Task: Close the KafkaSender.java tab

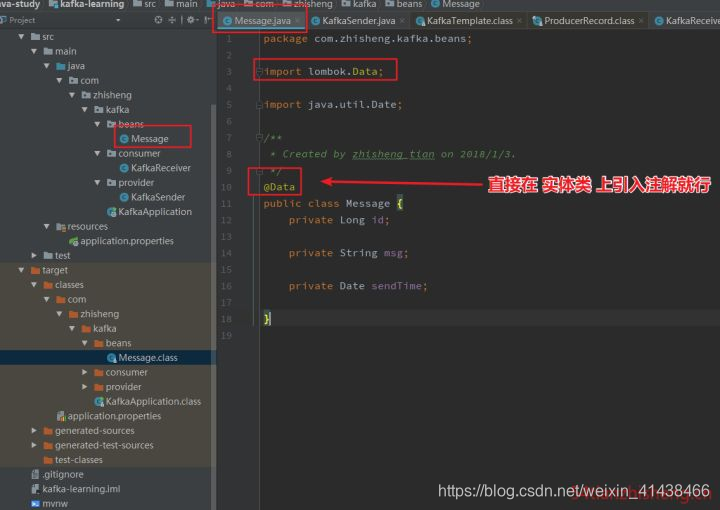Action: point(402,21)
